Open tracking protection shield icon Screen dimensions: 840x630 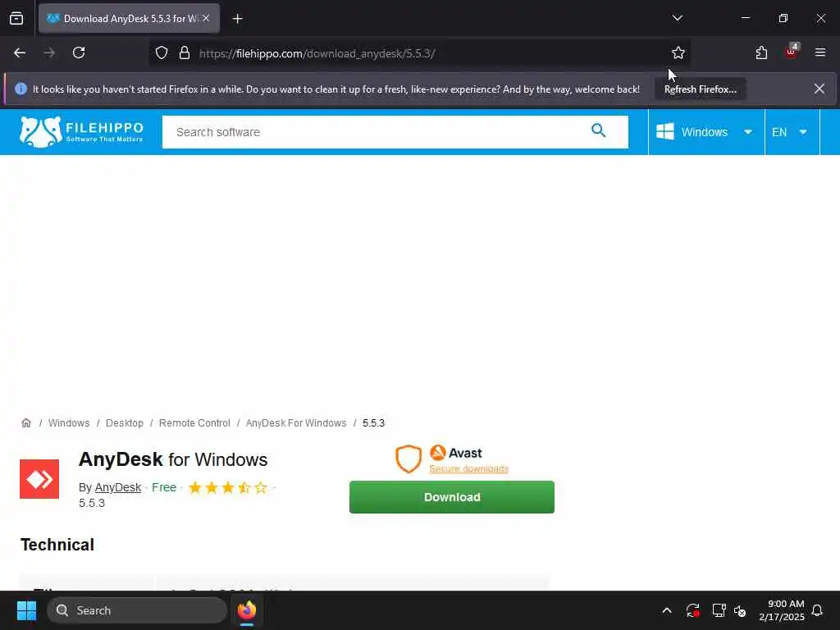pos(162,53)
